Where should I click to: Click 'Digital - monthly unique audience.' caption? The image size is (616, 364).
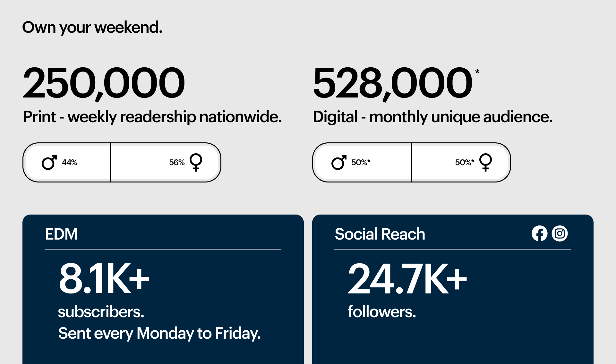433,117
